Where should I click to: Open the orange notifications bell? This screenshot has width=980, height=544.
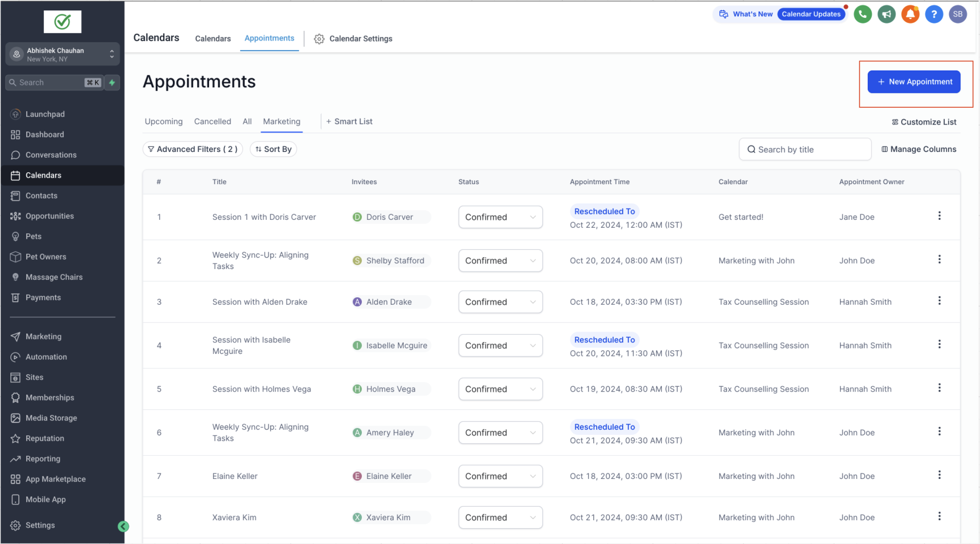pos(910,14)
